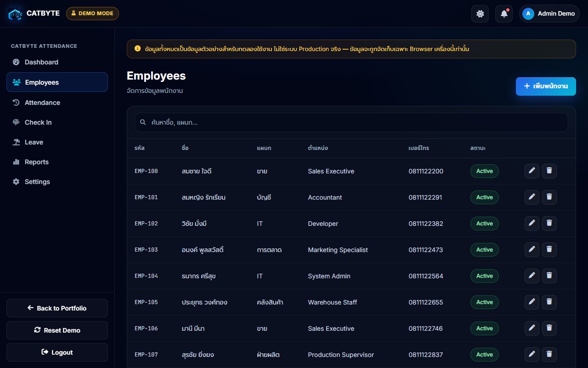Toggle theme with the sun icon
Viewport: 588px width, 368px height.
[480, 14]
